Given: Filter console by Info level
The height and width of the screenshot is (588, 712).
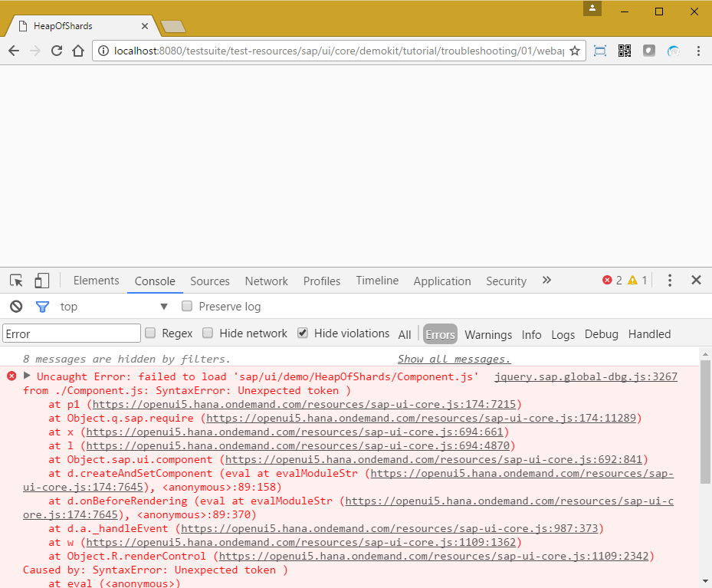Looking at the screenshot, I should (x=531, y=335).
